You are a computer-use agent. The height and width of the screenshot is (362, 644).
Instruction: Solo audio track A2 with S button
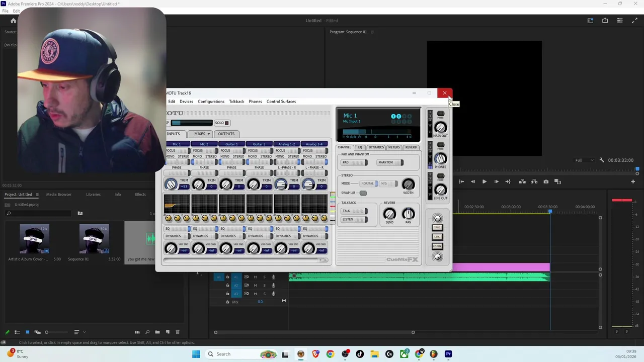tap(264, 285)
